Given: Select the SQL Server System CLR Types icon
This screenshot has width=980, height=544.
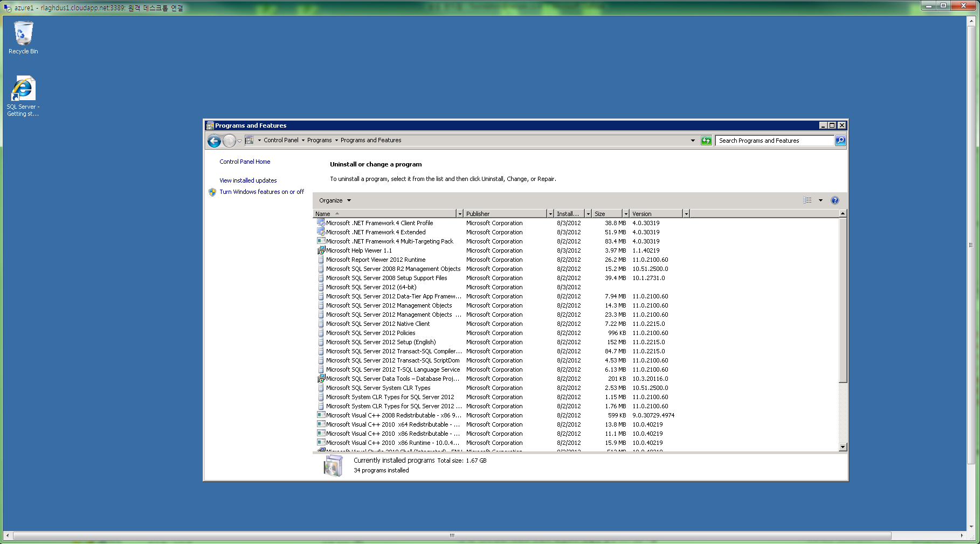Looking at the screenshot, I should (321, 388).
